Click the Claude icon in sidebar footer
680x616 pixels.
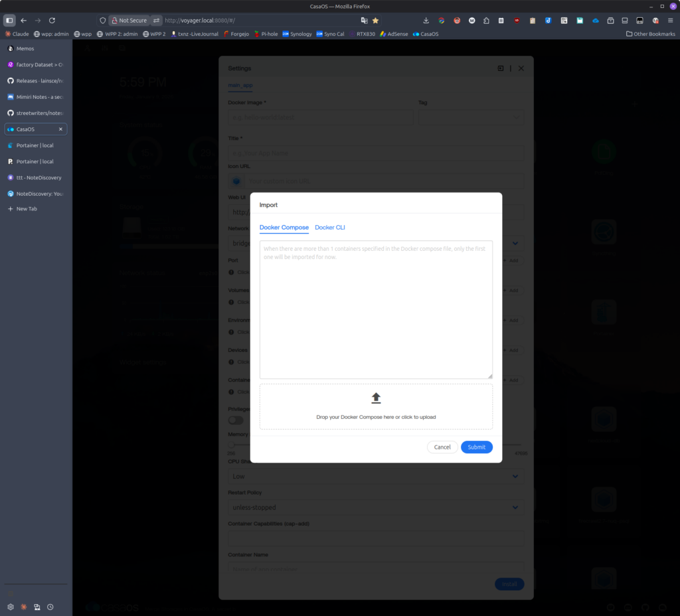pos(24,607)
